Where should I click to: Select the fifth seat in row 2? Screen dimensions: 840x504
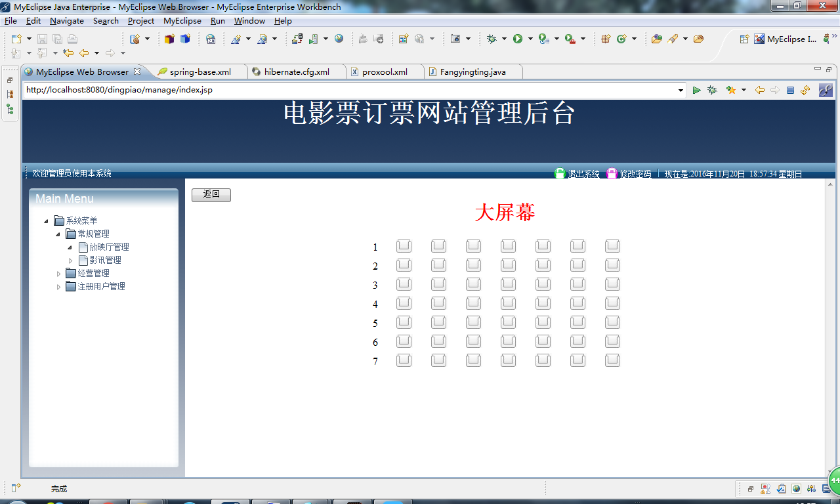tap(543, 266)
